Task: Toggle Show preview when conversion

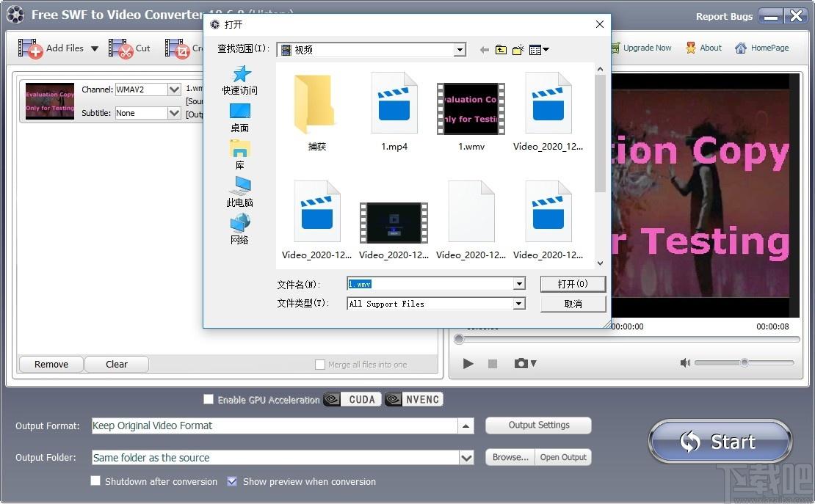Action: [x=232, y=481]
